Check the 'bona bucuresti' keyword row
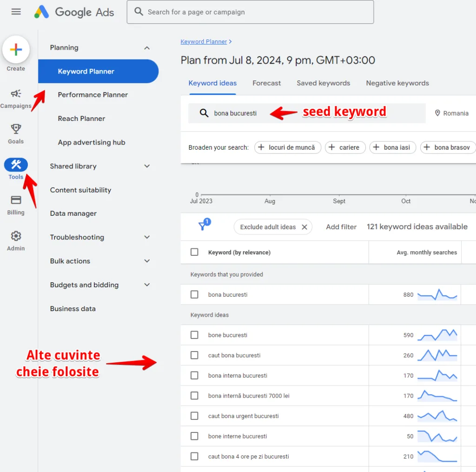This screenshot has height=472, width=476. [x=194, y=295]
